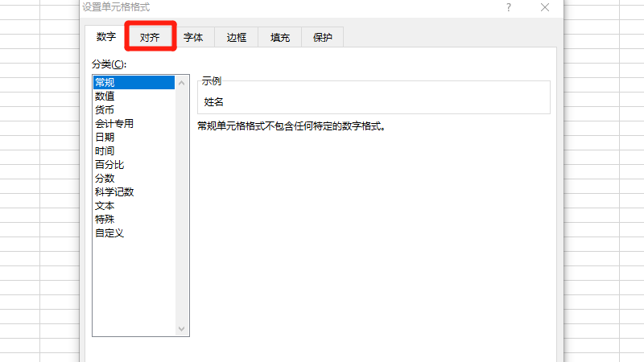The width and height of the screenshot is (644, 362).
Task: Pick the 百分比 category
Action: (109, 164)
